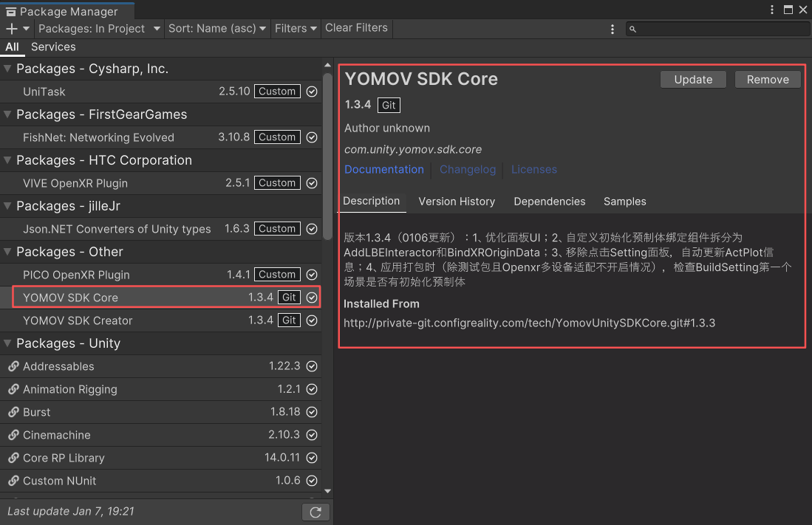Click the link icon beside Custom NUnit
The width and height of the screenshot is (812, 525).
13,481
